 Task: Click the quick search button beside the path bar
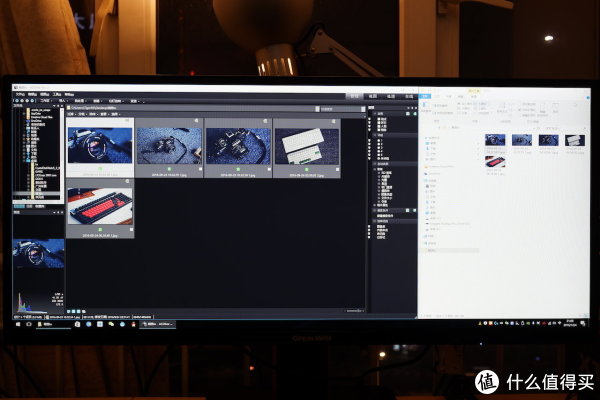(x=363, y=109)
